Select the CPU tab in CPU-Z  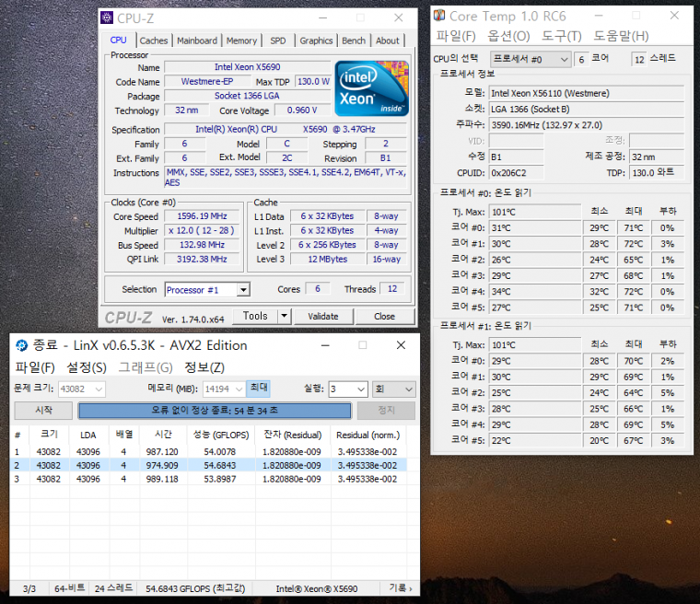[118, 41]
